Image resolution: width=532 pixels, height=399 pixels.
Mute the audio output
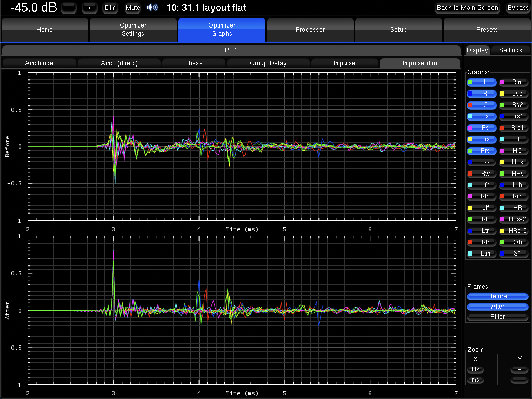(132, 8)
